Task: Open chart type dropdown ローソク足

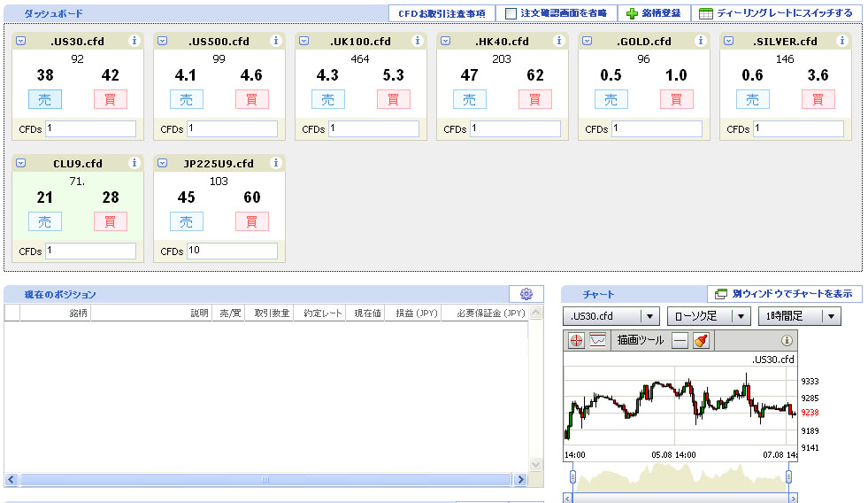Action: 709,316
